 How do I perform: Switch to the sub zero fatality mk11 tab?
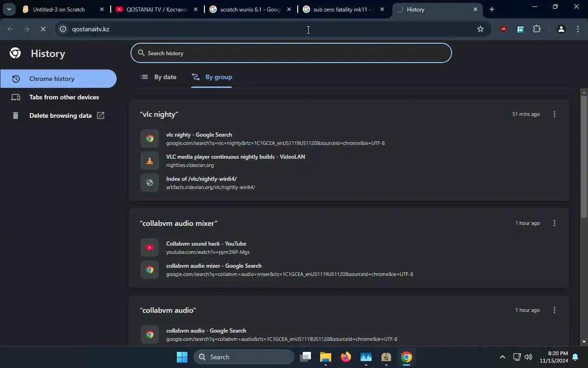pyautogui.click(x=344, y=9)
